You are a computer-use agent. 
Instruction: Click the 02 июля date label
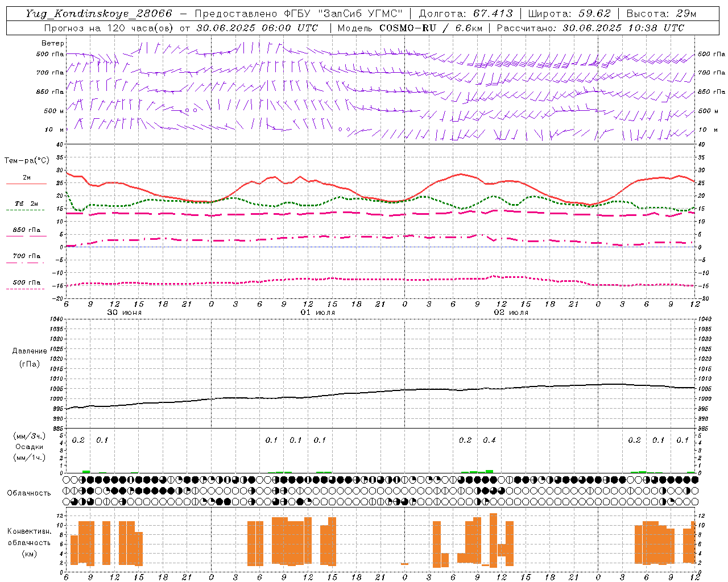click(x=511, y=313)
